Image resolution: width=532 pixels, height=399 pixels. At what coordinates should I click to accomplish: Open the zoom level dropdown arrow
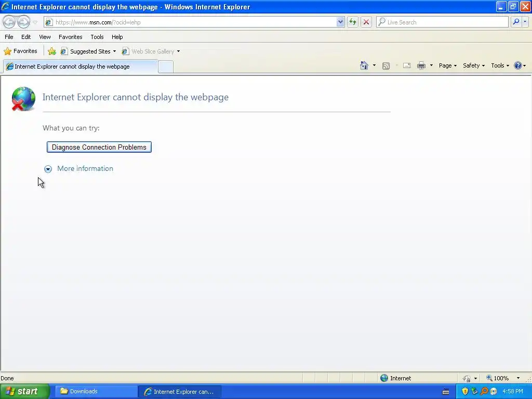tap(518, 378)
